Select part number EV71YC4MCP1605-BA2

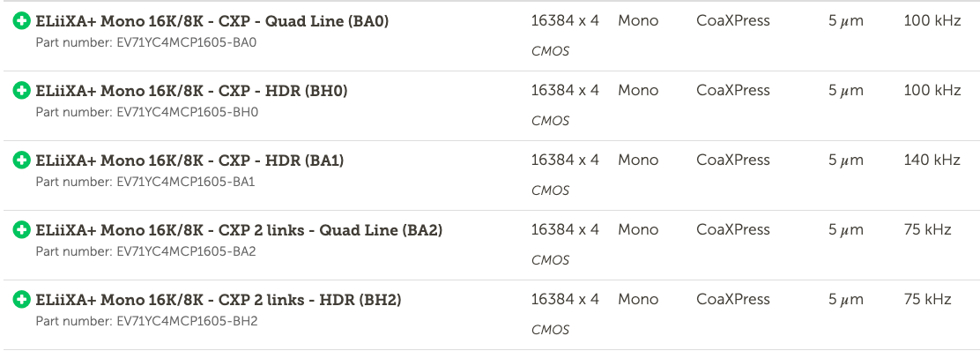(x=146, y=252)
